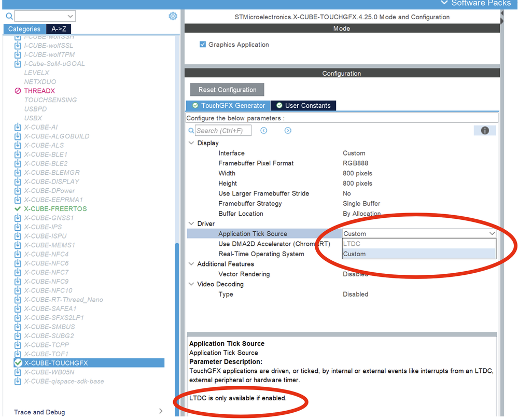518x420 pixels.
Task: Collapse the Video Decoding section
Action: pyautogui.click(x=191, y=284)
